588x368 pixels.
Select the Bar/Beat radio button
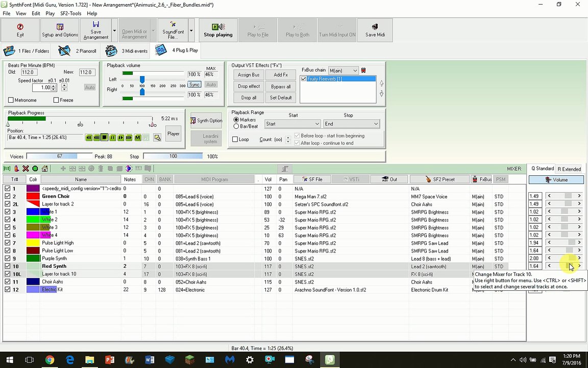236,127
